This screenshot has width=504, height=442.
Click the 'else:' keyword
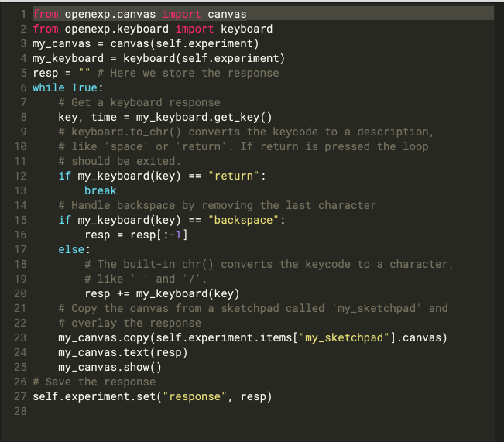[x=74, y=250]
